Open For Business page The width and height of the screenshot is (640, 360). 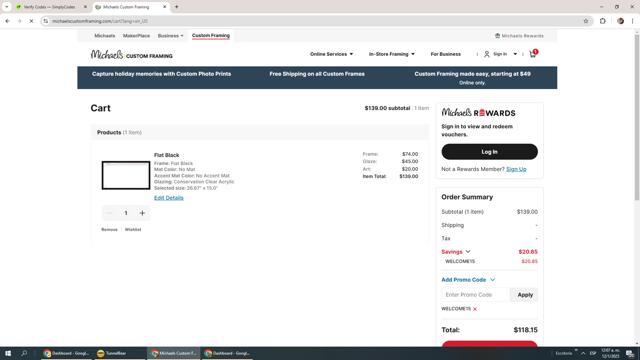445,54
